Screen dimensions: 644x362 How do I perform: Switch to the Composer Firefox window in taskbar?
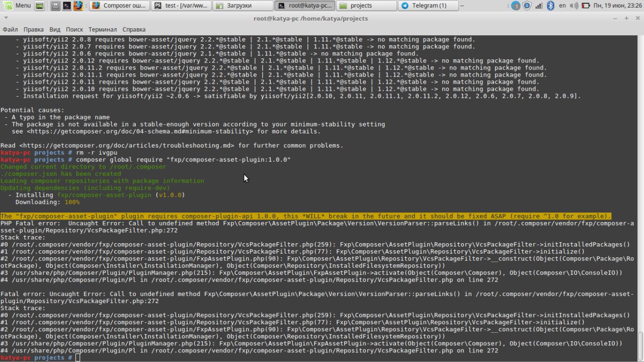click(x=120, y=6)
